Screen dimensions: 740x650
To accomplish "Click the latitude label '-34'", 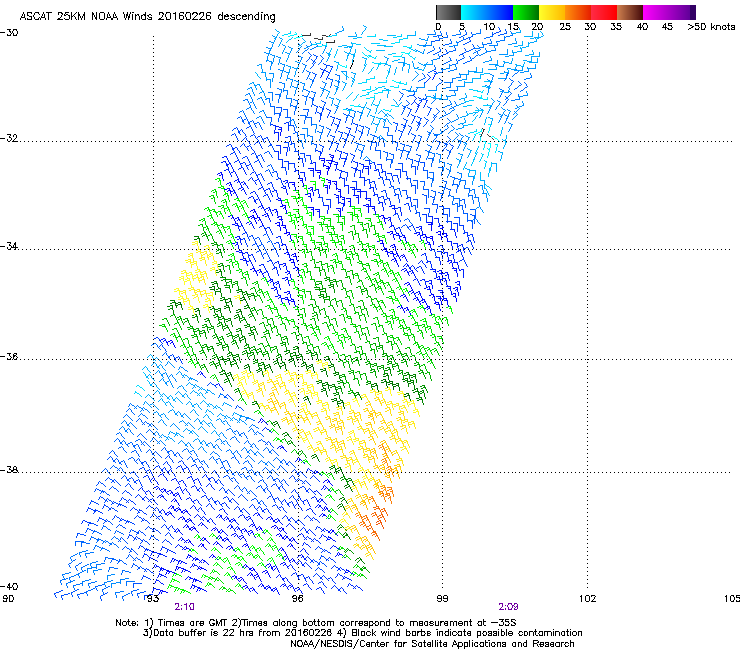I will pos(9,246).
